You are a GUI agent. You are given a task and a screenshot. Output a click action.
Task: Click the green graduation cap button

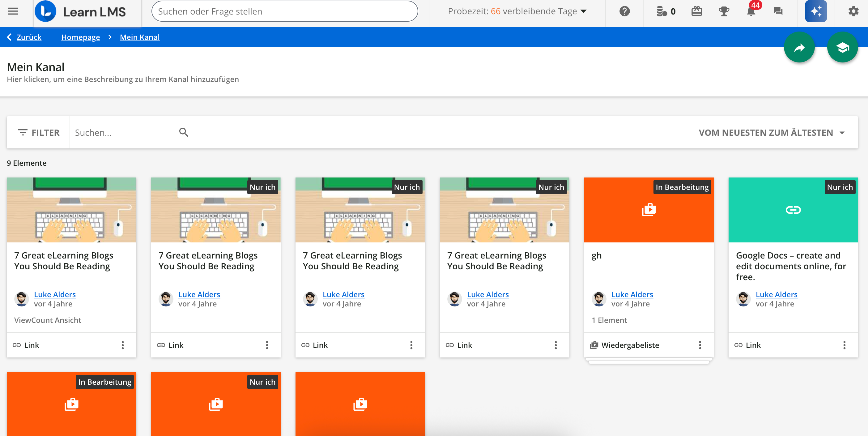tap(842, 48)
